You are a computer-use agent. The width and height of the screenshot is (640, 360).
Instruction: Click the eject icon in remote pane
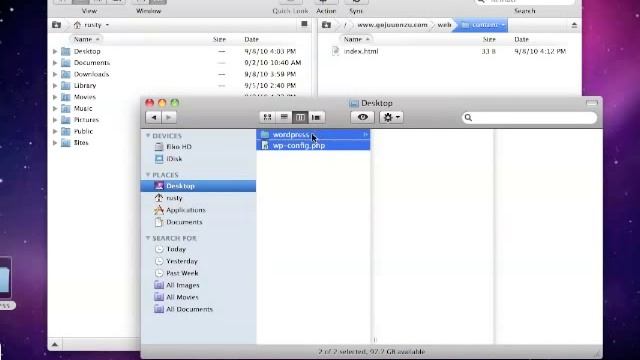pyautogui.click(x=574, y=25)
